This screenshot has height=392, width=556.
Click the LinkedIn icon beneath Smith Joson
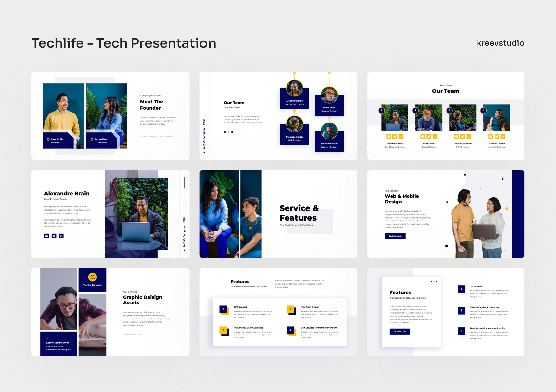[435, 136]
